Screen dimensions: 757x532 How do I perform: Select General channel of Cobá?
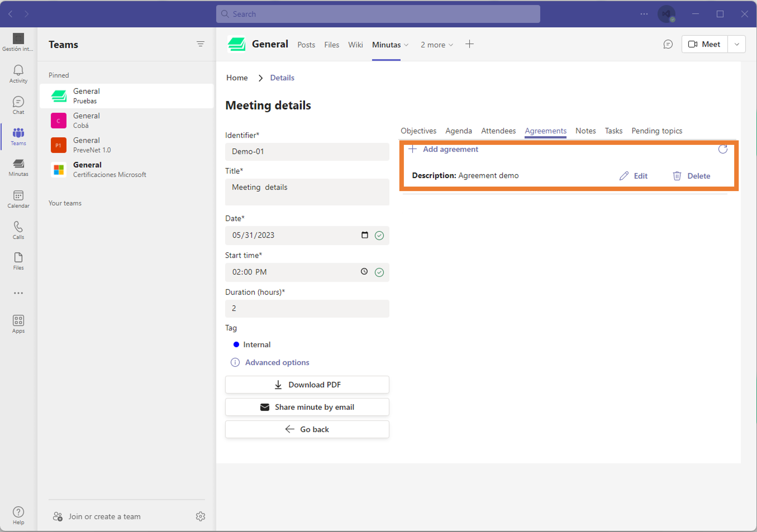127,120
